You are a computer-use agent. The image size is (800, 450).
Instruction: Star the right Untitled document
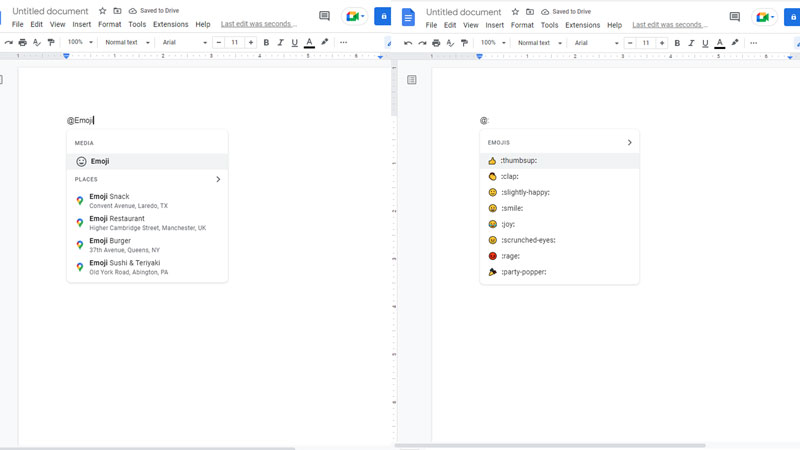(515, 12)
